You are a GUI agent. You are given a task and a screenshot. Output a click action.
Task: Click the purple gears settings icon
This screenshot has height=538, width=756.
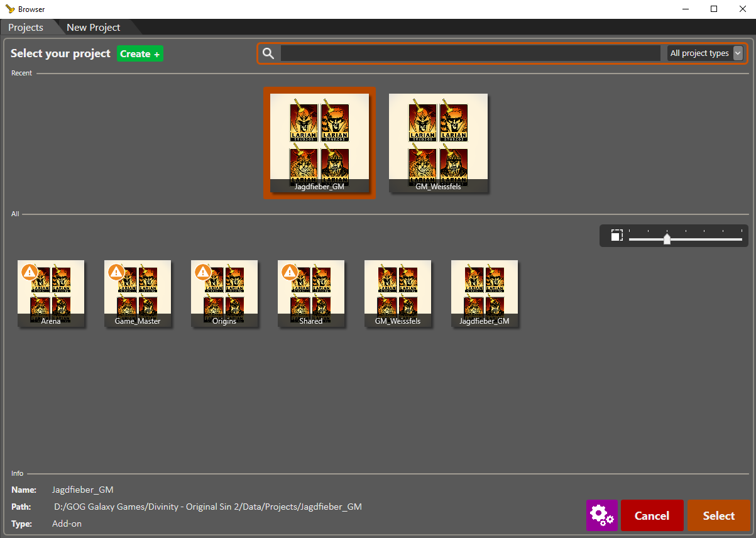click(602, 515)
